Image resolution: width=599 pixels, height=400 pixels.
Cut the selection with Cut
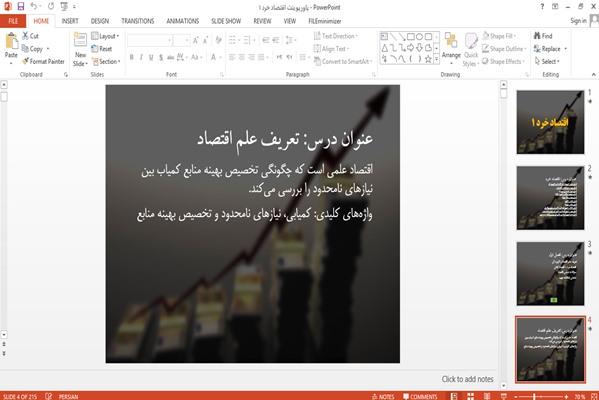tap(30, 36)
